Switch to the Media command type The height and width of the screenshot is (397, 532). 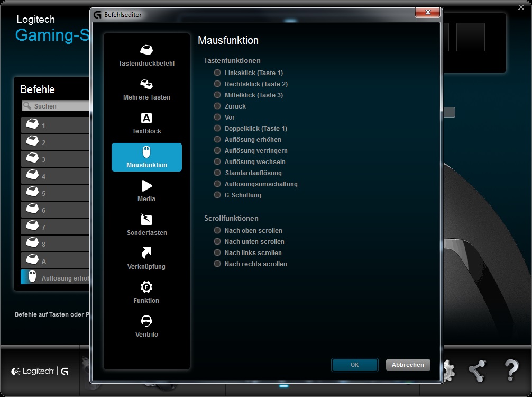(146, 191)
